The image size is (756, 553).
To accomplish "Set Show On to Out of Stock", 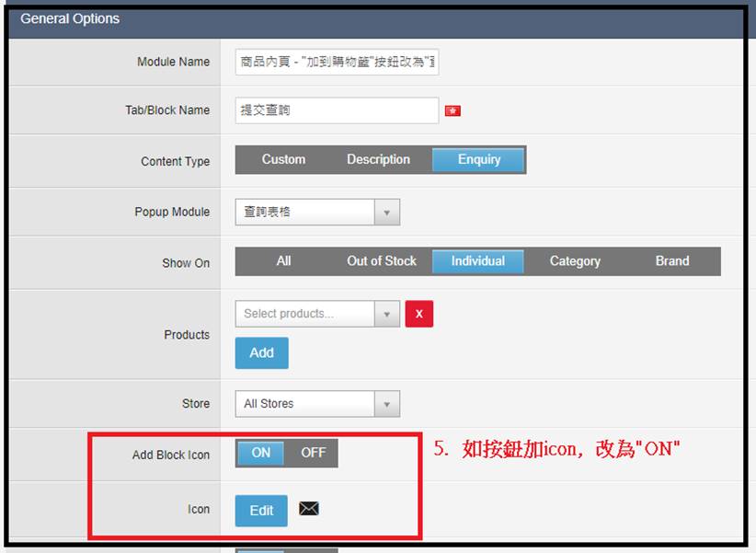I will pyautogui.click(x=382, y=261).
